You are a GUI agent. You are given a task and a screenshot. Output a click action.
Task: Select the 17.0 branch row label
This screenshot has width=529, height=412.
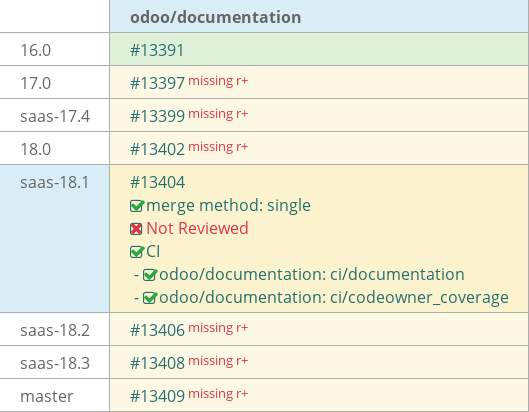coord(35,83)
